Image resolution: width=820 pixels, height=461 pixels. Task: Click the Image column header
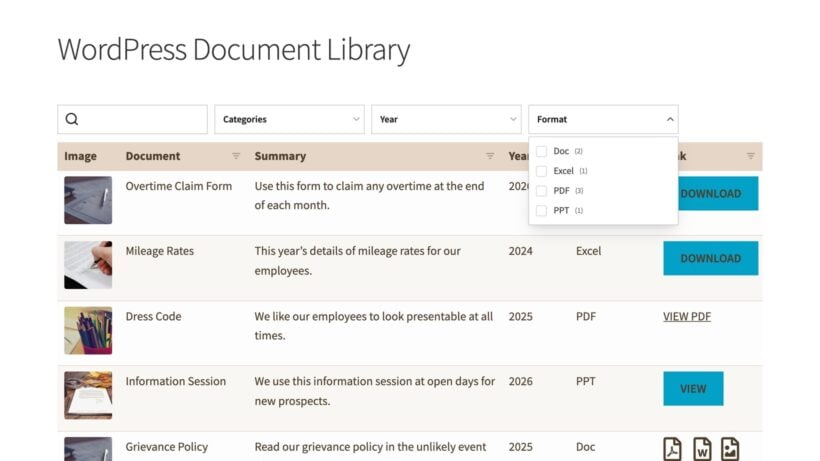[x=81, y=156]
